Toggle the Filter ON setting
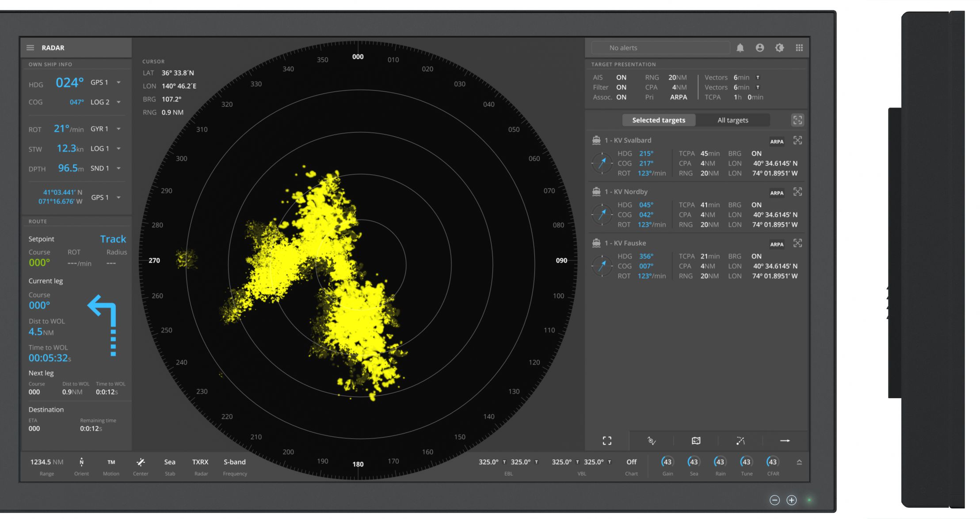 pos(621,88)
